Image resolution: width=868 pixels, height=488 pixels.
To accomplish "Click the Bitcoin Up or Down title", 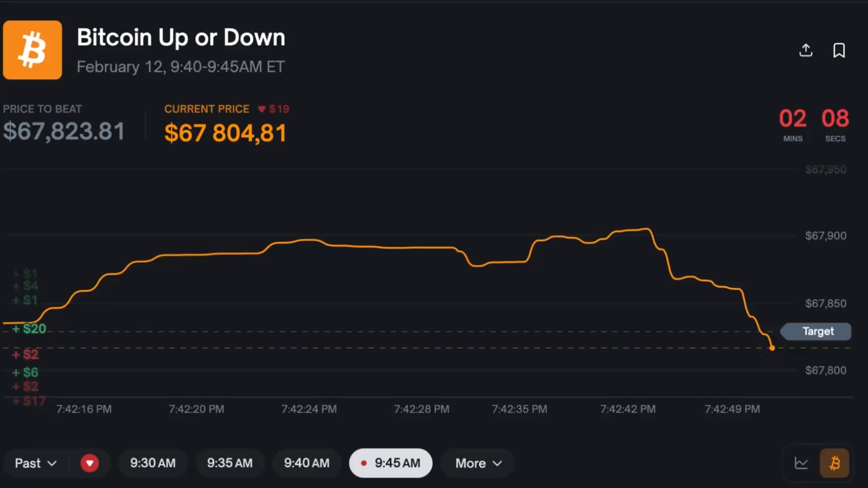I will coord(181,38).
